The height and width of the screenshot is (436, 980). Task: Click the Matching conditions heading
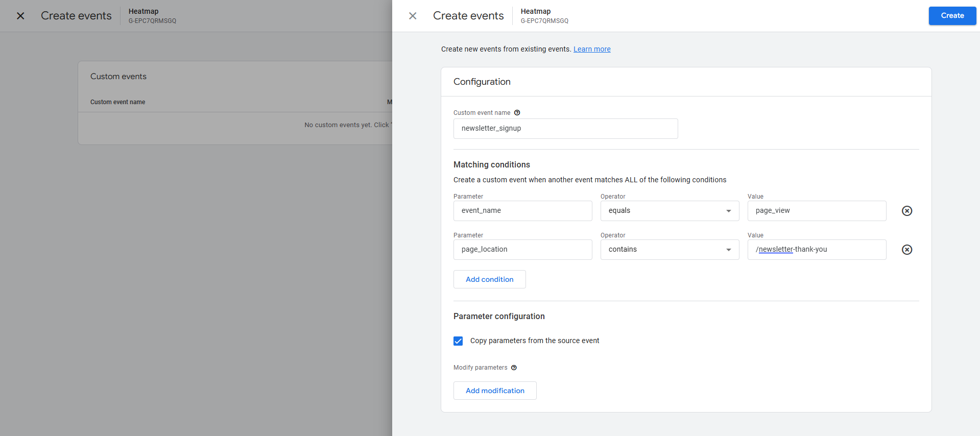491,164
